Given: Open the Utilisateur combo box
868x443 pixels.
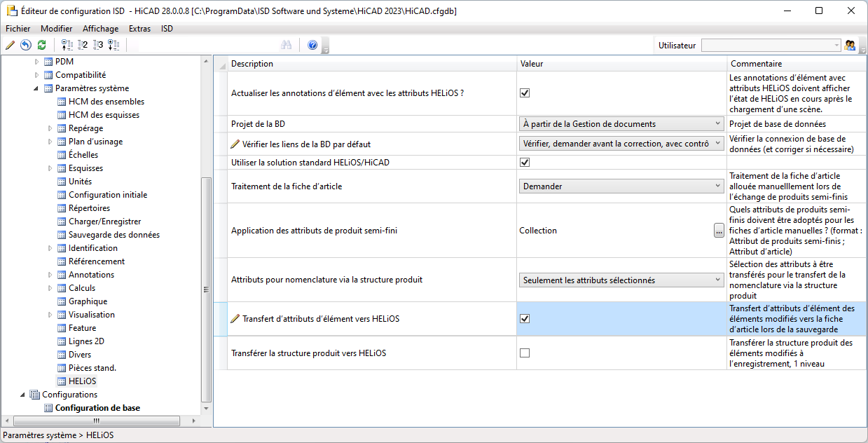Looking at the screenshot, I should tap(771, 45).
